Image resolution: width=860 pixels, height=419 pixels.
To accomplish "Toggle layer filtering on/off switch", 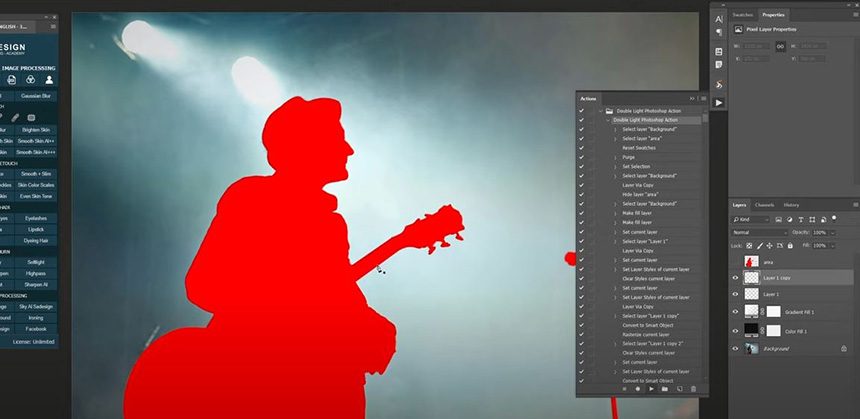I will point(834,218).
